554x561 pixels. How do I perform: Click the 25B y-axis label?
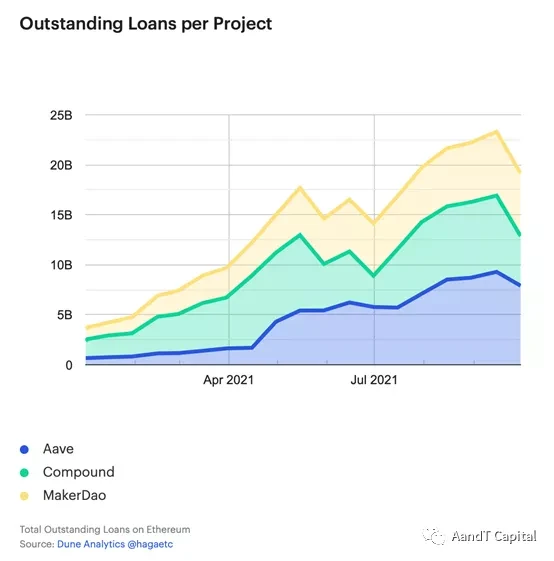tap(61, 115)
